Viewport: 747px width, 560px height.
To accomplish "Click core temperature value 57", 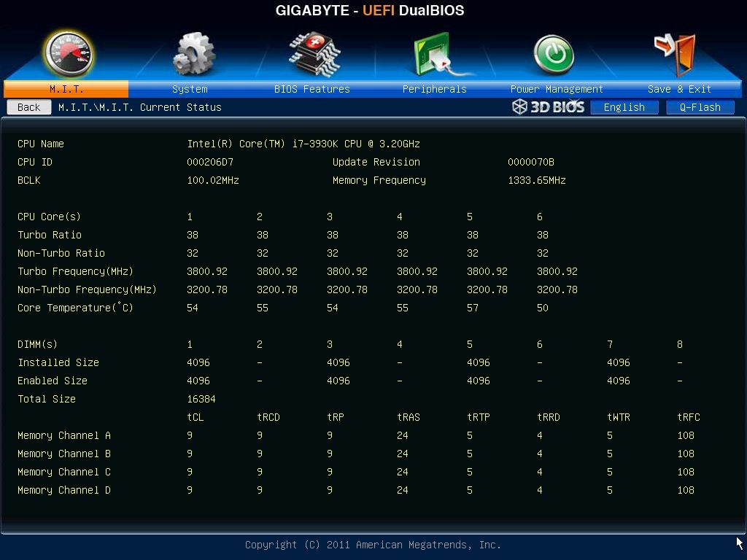I will pyautogui.click(x=472, y=308).
